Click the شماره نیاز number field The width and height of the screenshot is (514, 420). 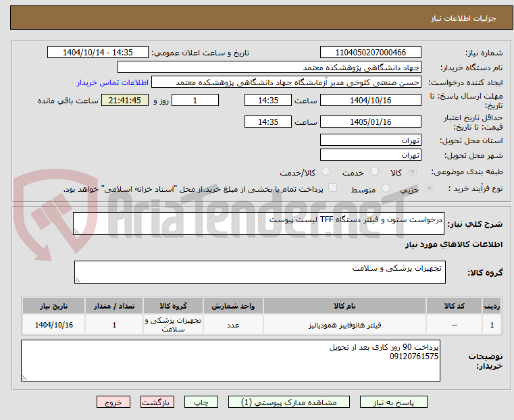(x=370, y=52)
